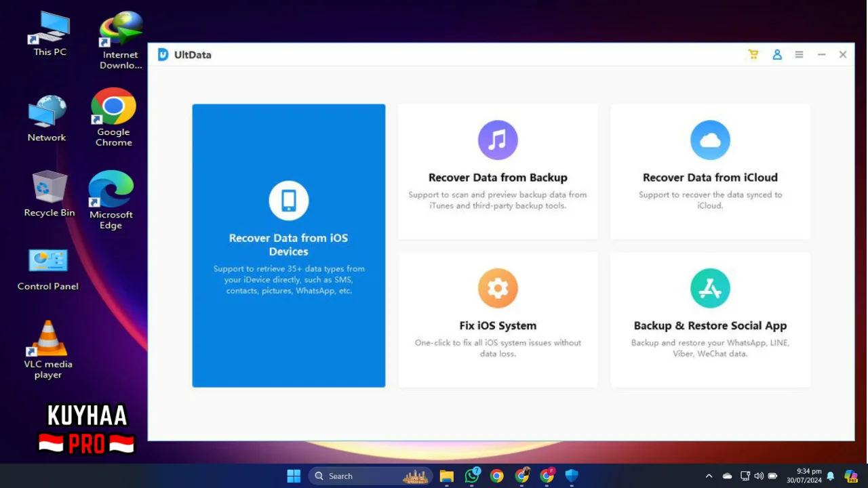This screenshot has height=488, width=868.
Task: Open the volume speaker tray icon
Action: pyautogui.click(x=759, y=476)
